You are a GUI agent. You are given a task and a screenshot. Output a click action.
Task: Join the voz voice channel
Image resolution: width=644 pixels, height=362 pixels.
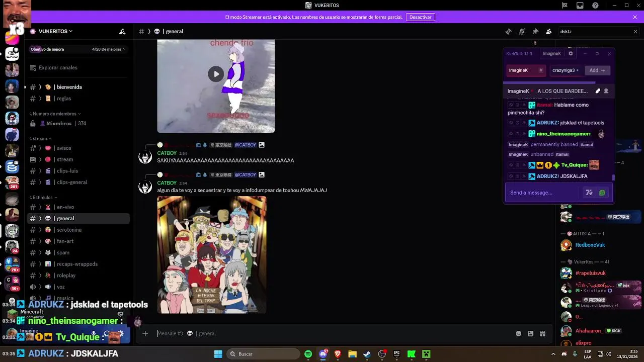[x=78, y=287]
